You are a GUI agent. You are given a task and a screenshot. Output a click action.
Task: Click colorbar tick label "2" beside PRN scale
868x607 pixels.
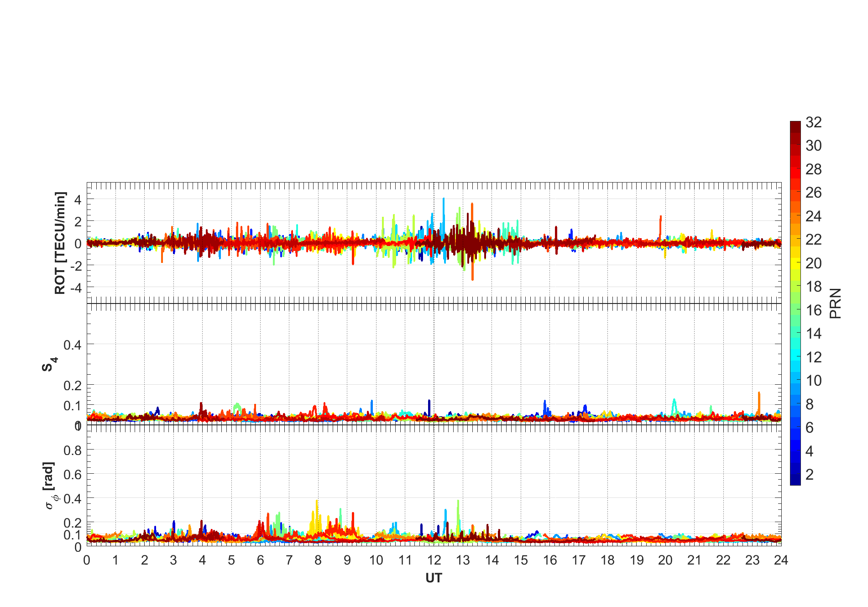click(x=810, y=475)
